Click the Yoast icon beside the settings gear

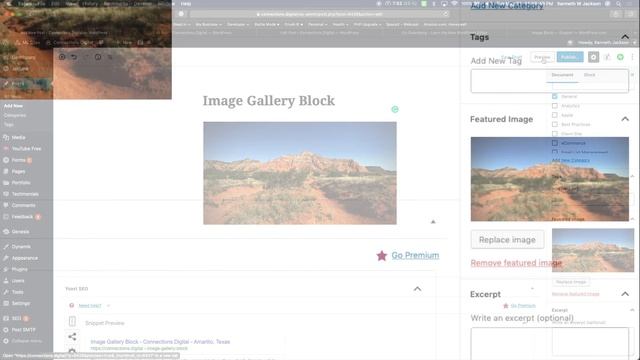607,57
